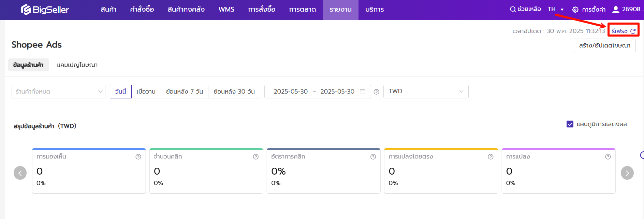644x219 pixels.
Task: Open the คำสั่งซื้อ menu
Action: pos(142,10)
